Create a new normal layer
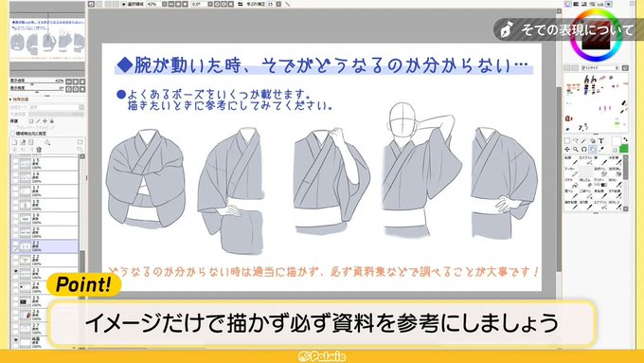644x363 pixels. pos(14,142)
